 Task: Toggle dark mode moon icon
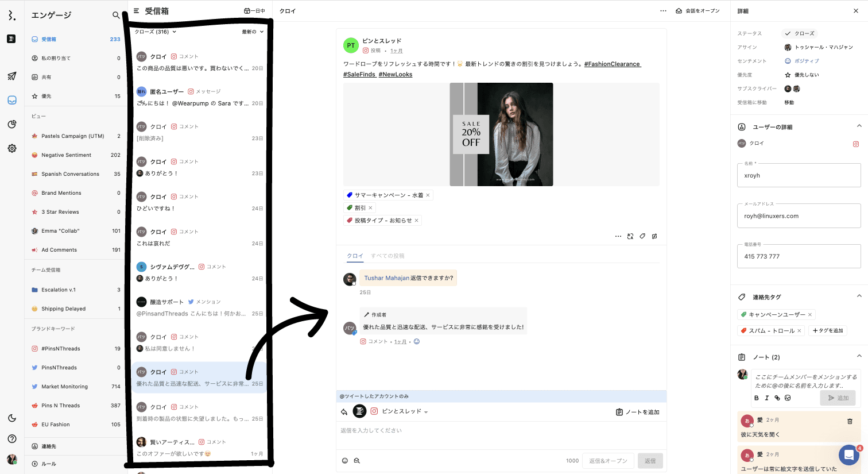(12, 418)
